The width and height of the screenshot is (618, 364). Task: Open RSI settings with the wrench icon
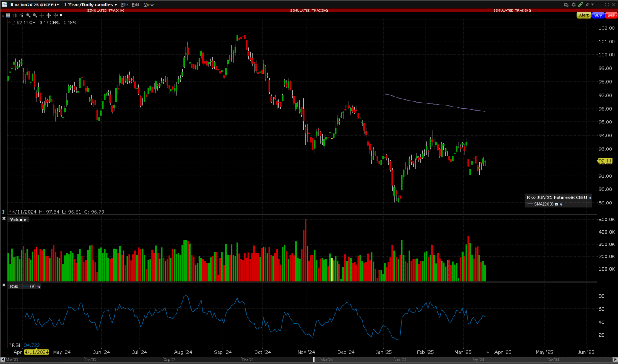[x=39, y=286]
